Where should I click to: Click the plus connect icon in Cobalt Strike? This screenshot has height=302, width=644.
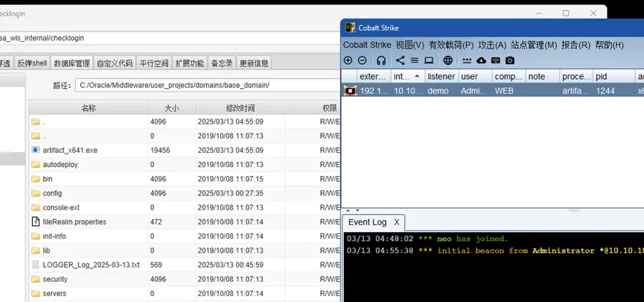point(348,60)
